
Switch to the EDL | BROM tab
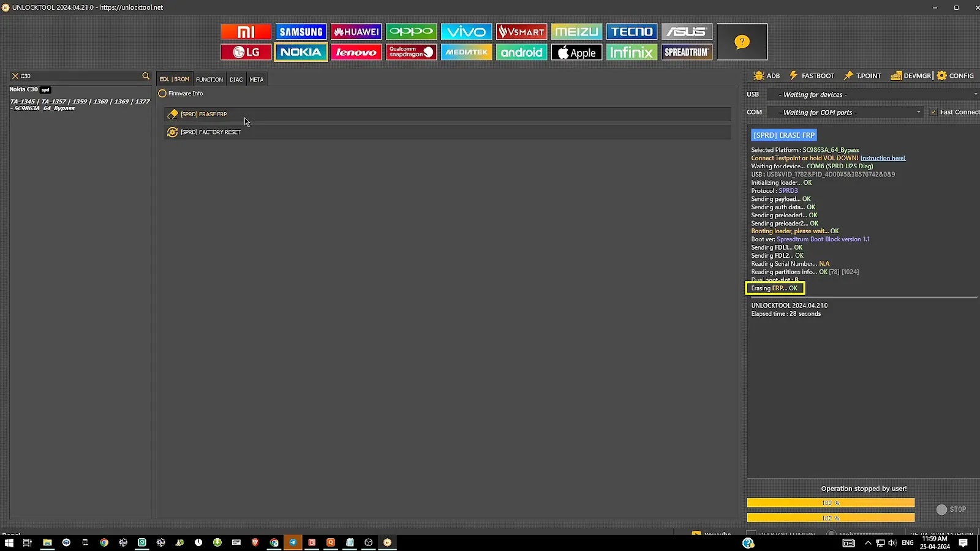point(175,79)
